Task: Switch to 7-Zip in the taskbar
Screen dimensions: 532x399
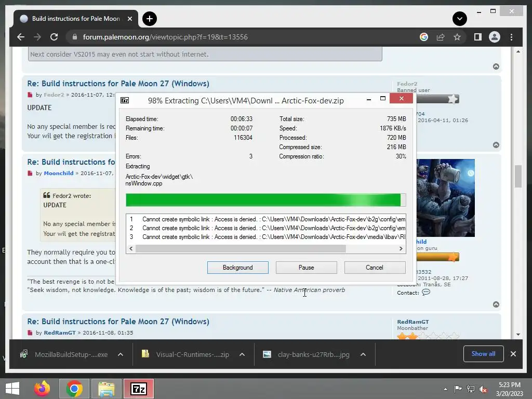Action: 139,389
